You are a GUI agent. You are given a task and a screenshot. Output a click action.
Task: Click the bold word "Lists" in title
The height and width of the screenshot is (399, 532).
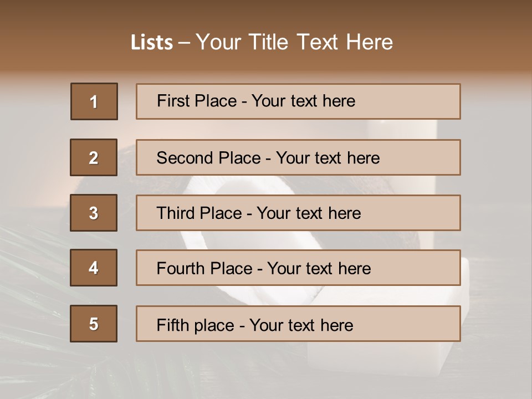pos(151,43)
